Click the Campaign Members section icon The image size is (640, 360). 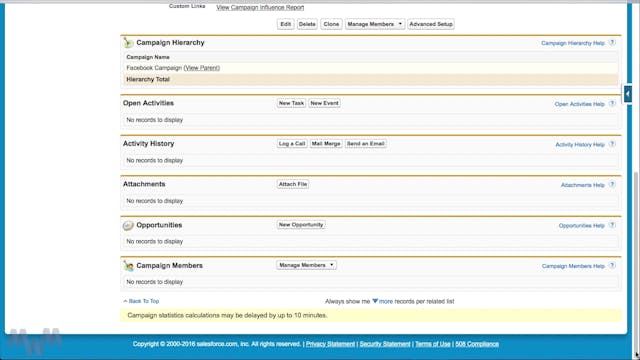[x=128, y=266]
